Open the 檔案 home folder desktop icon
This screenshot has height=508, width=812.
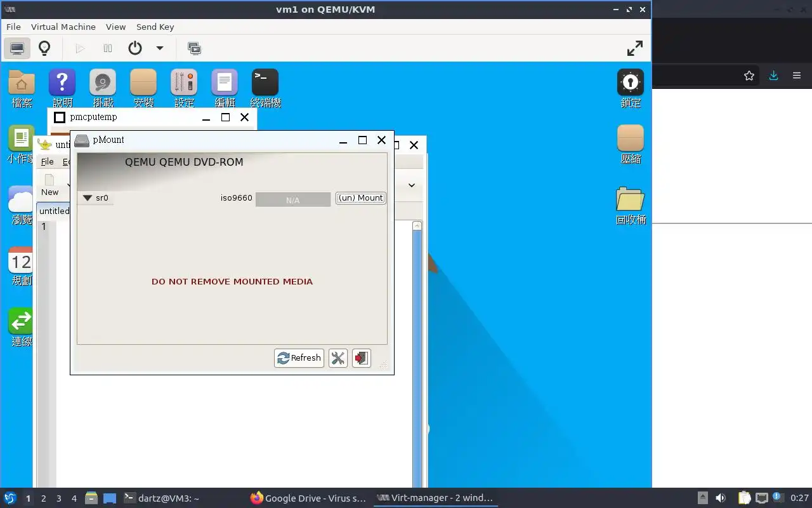click(x=22, y=88)
